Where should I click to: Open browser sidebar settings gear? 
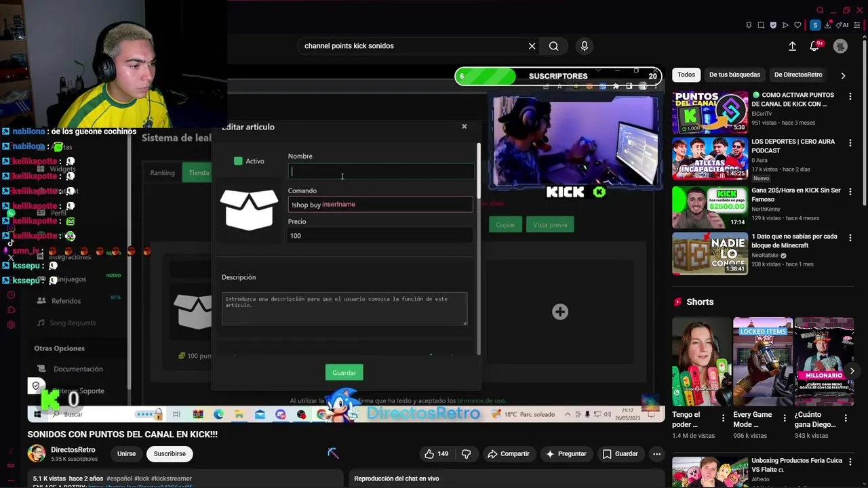(x=11, y=325)
